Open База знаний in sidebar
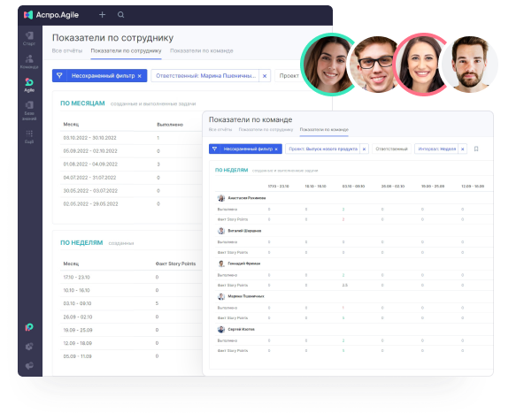 coord(29,111)
